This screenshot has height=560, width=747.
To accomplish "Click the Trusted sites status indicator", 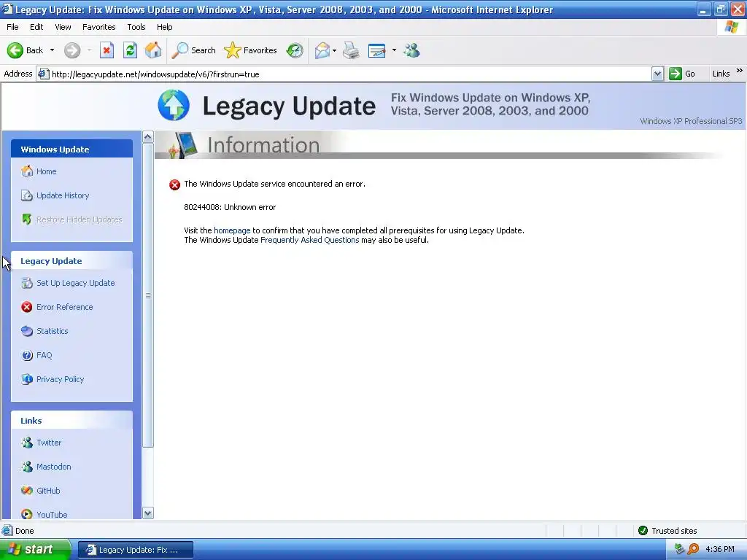I will coord(667,531).
